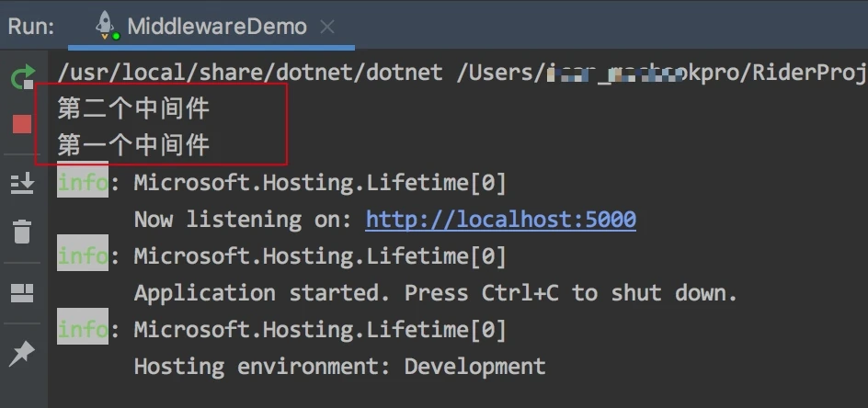Click the Hosting environment: Development line

340,367
